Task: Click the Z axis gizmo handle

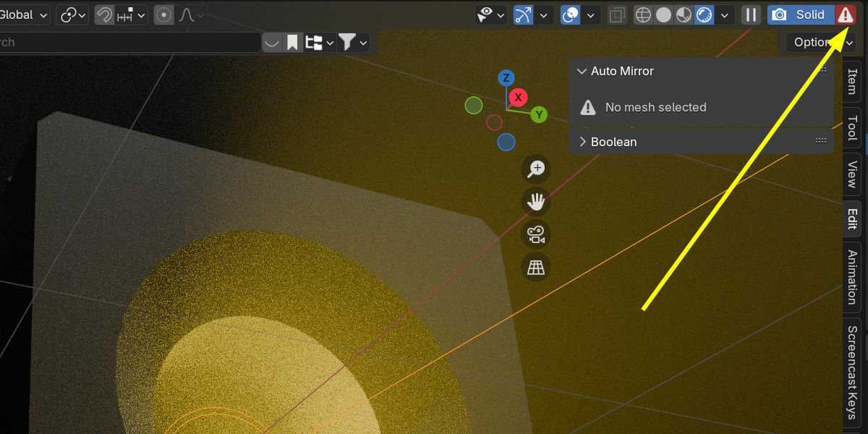Action: coord(506,78)
